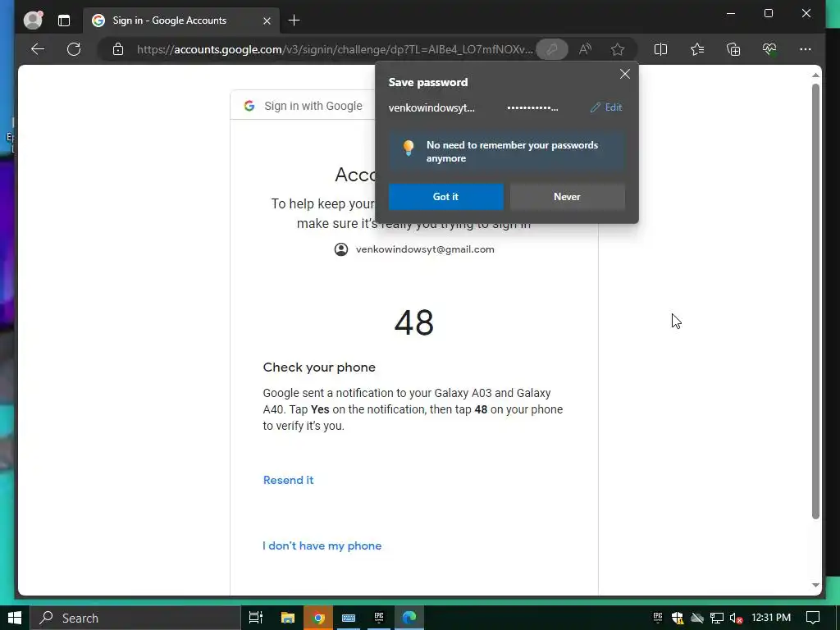840x630 pixels.
Task: Close the Sign in - Google Accounts tab
Action: pyautogui.click(x=267, y=21)
